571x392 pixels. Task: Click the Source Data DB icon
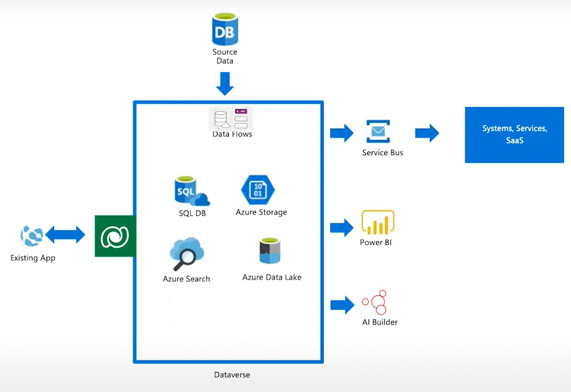(x=225, y=29)
